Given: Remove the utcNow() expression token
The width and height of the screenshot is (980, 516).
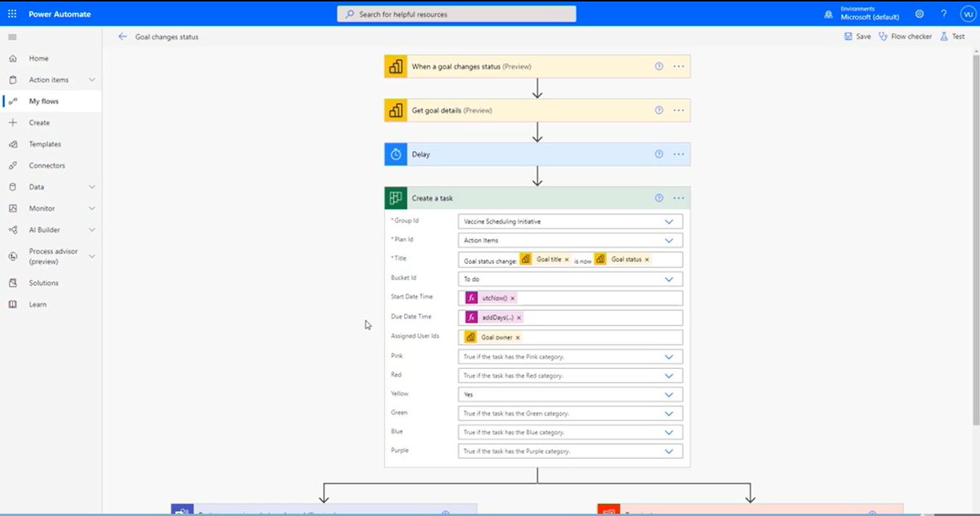Looking at the screenshot, I should (512, 299).
